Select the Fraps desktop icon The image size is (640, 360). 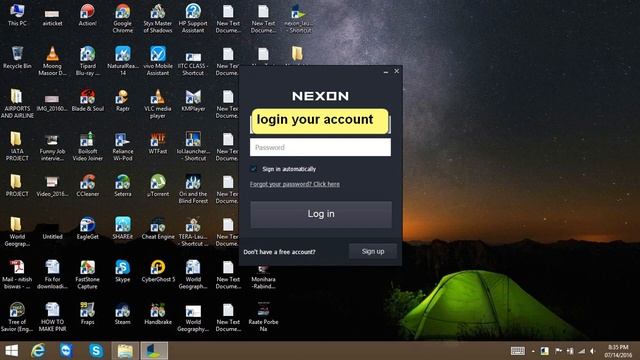(x=87, y=313)
